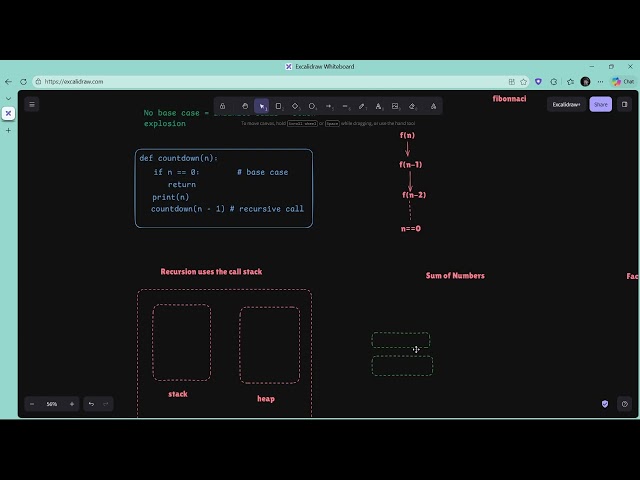This screenshot has width=640, height=480.
Task: Select the 'def countdown(n):' code line
Action: (178, 158)
